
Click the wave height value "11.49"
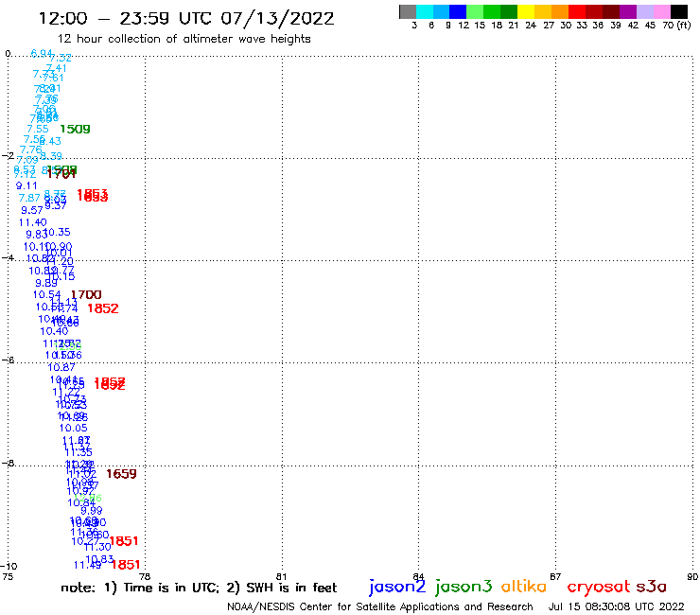pyautogui.click(x=87, y=566)
